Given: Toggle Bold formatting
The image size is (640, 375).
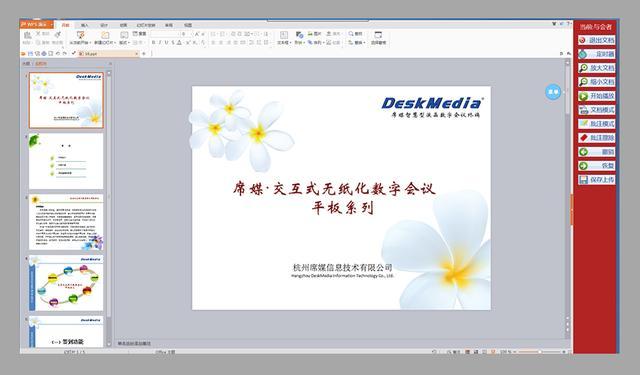Looking at the screenshot, I should 153,42.
